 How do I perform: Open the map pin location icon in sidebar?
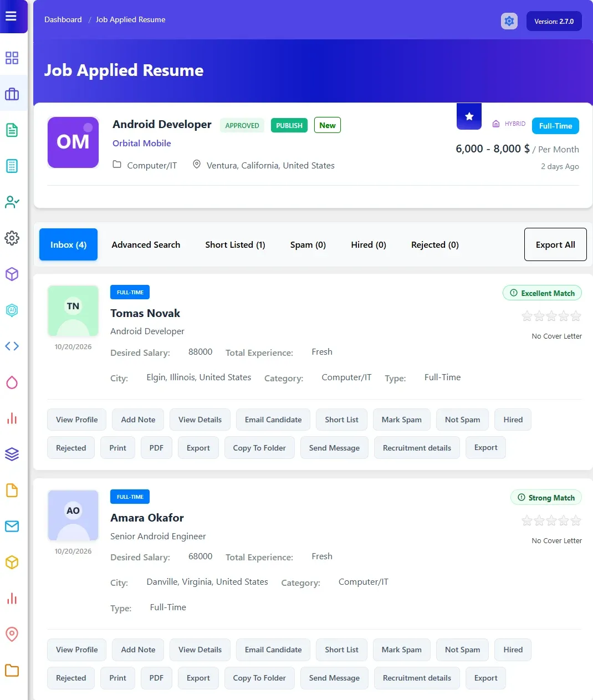click(12, 634)
